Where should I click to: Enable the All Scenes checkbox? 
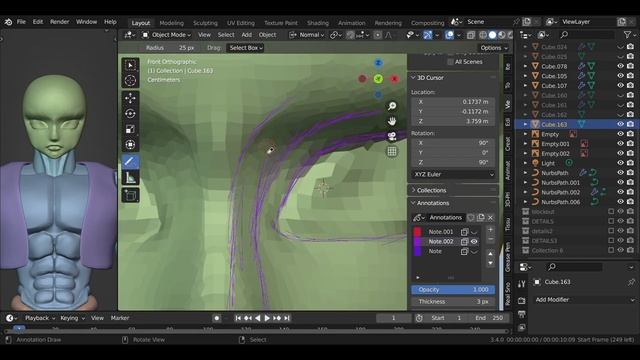450,62
